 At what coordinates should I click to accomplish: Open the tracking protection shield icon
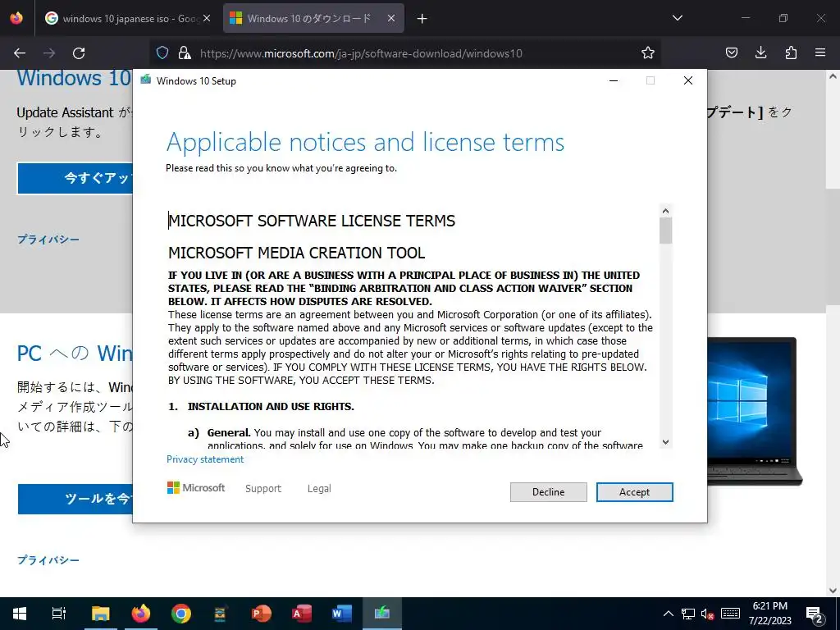click(x=162, y=52)
